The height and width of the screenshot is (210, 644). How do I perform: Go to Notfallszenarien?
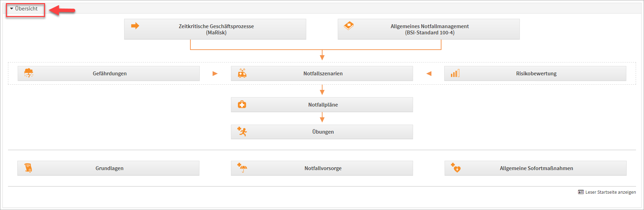323,74
